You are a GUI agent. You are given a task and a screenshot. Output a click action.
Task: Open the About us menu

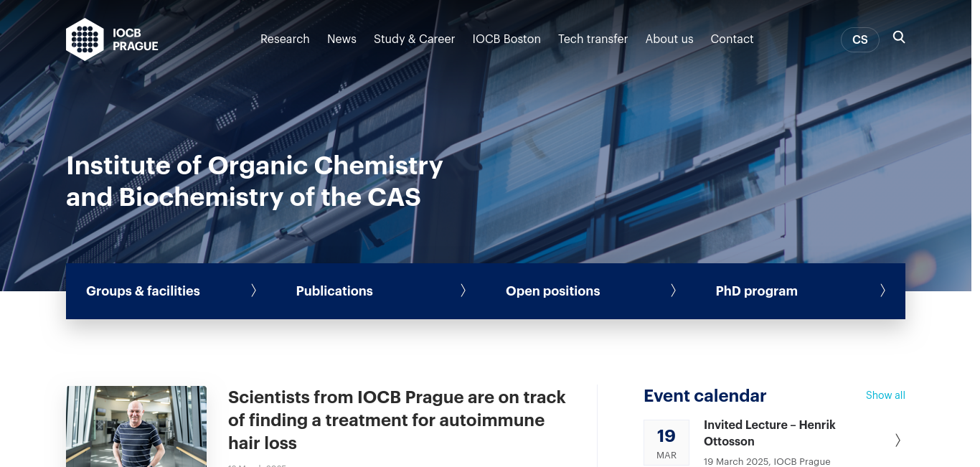pos(669,39)
